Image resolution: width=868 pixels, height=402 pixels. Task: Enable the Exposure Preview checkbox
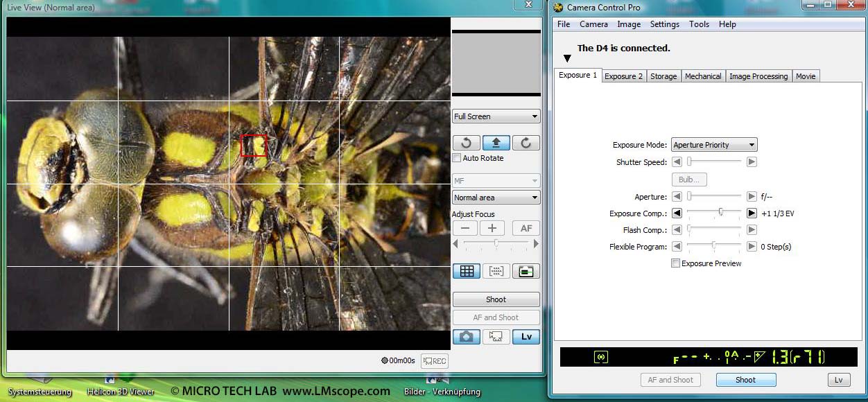[676, 263]
